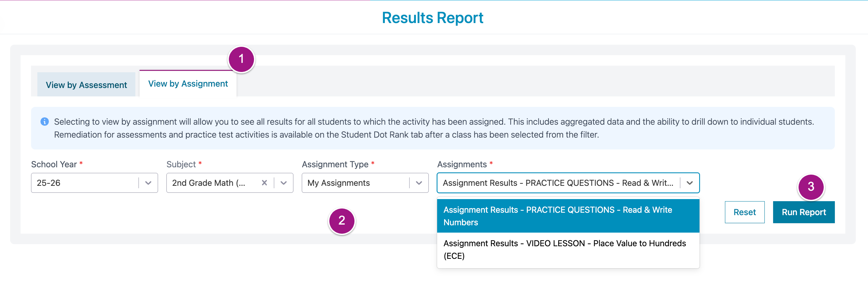Click the 25-26 school year field
Image resolution: width=868 pixels, height=307 pixels.
coord(84,183)
